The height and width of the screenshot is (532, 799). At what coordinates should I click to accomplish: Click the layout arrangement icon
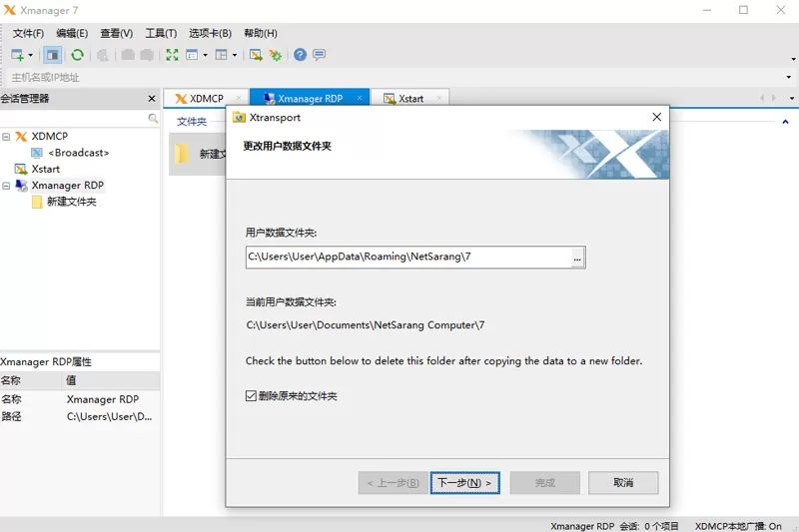pyautogui.click(x=221, y=55)
